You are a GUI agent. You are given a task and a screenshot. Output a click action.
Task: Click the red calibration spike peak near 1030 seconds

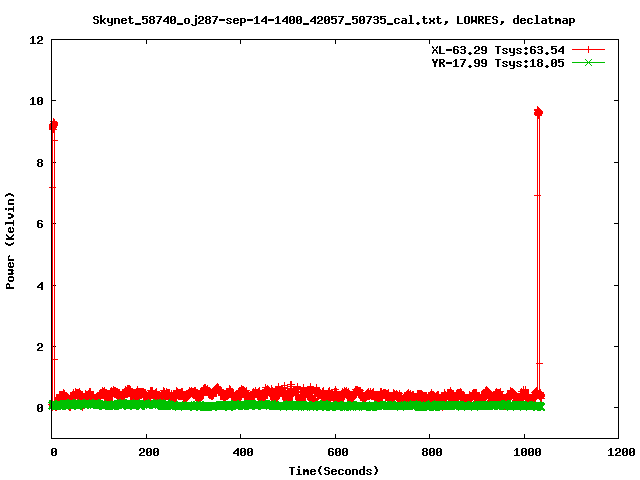[x=538, y=112]
